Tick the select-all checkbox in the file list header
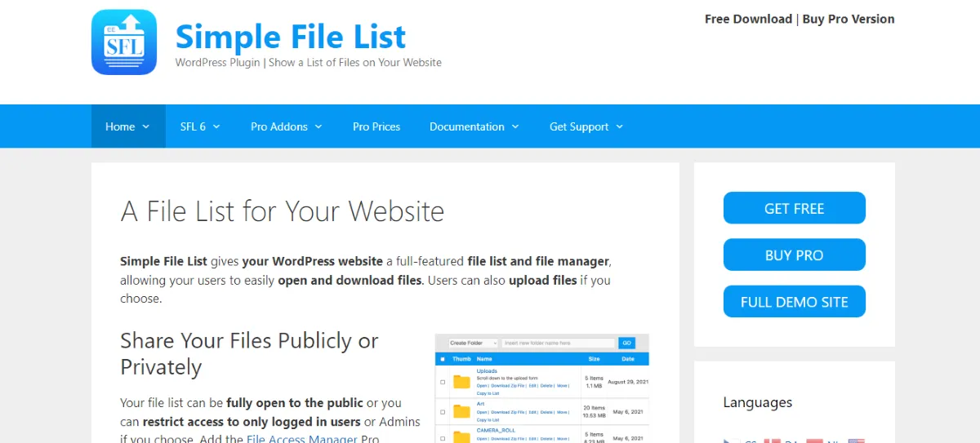Viewport: 980px width, 443px height. [x=443, y=359]
